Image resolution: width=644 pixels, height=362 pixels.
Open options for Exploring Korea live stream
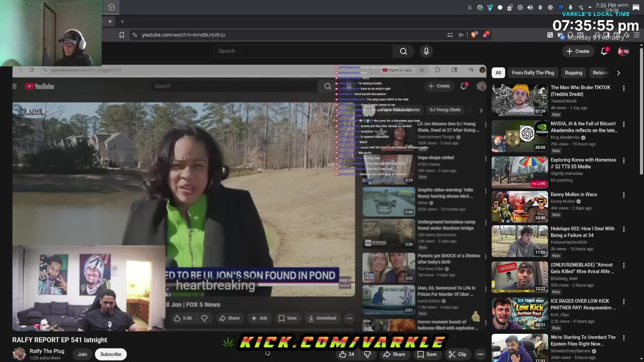(x=624, y=160)
